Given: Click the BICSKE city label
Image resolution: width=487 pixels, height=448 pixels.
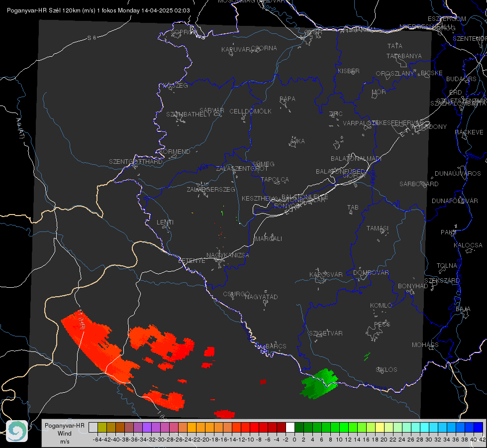Looking at the screenshot, I should (x=432, y=73).
